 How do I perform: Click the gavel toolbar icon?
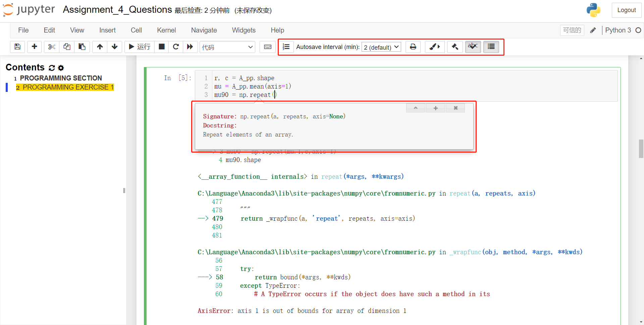pos(455,47)
